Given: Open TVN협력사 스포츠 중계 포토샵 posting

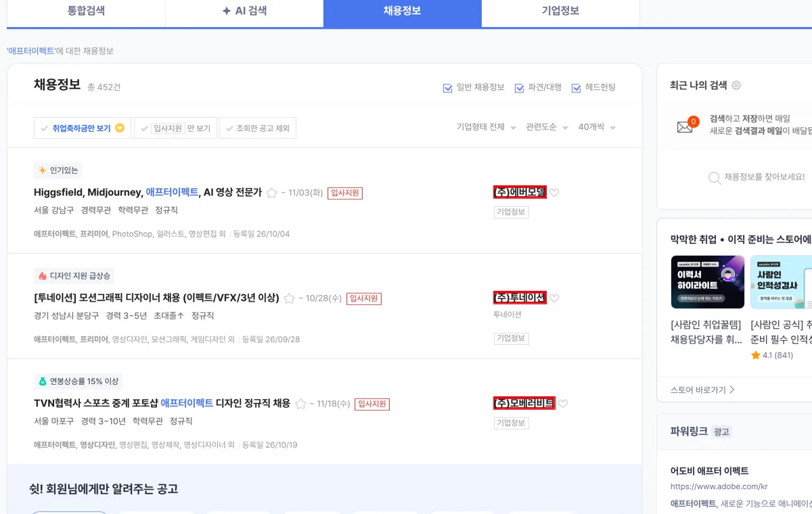Looking at the screenshot, I should coord(162,404).
